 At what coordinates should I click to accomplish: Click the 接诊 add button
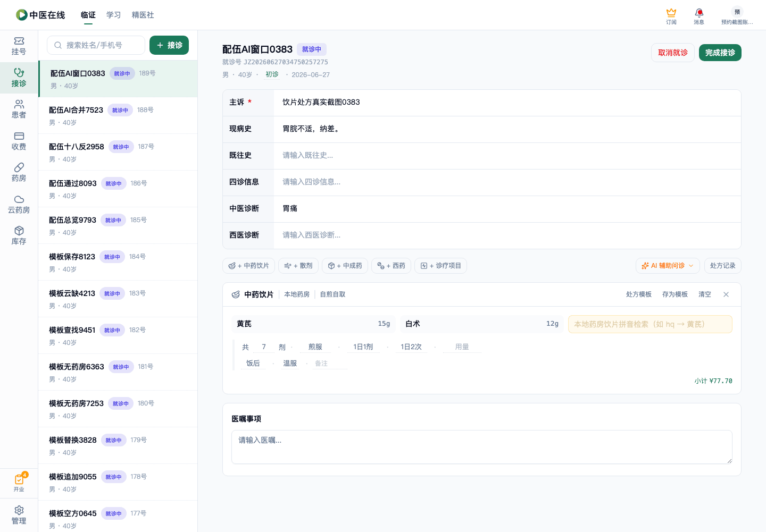click(169, 45)
